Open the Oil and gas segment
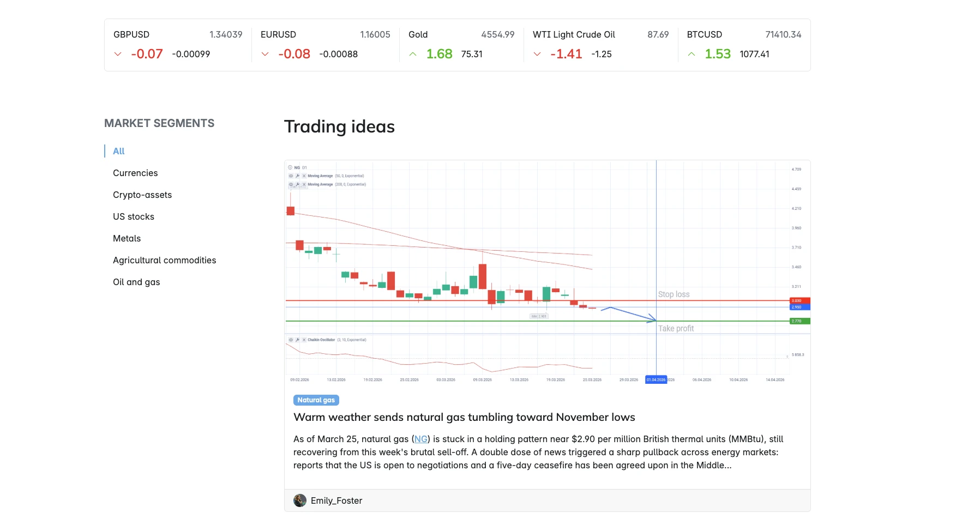 click(x=136, y=282)
